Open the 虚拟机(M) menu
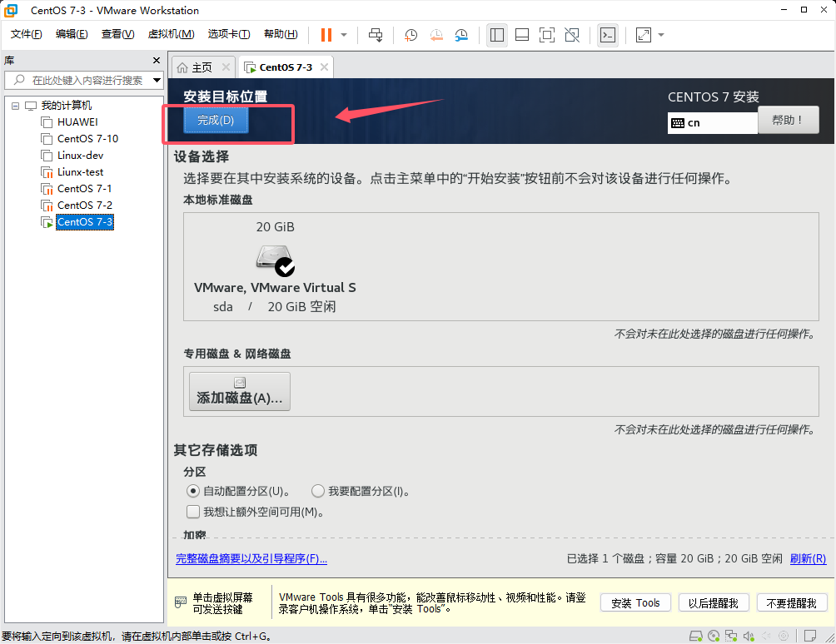 click(171, 34)
